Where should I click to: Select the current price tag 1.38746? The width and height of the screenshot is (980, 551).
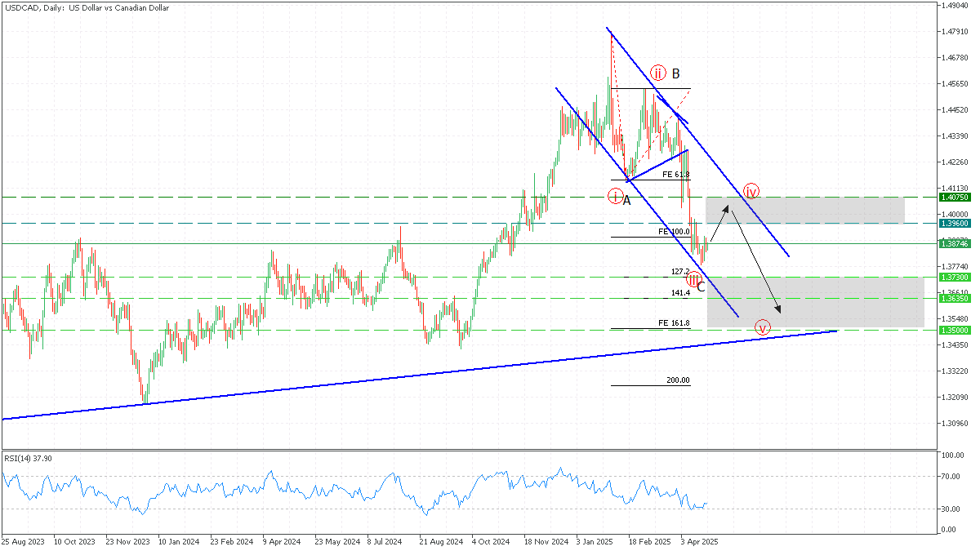pos(954,243)
